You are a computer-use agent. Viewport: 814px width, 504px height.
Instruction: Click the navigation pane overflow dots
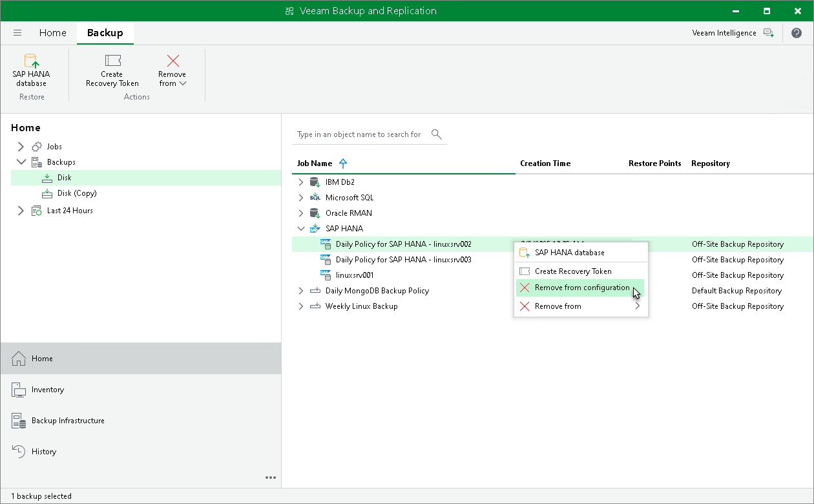(x=271, y=478)
